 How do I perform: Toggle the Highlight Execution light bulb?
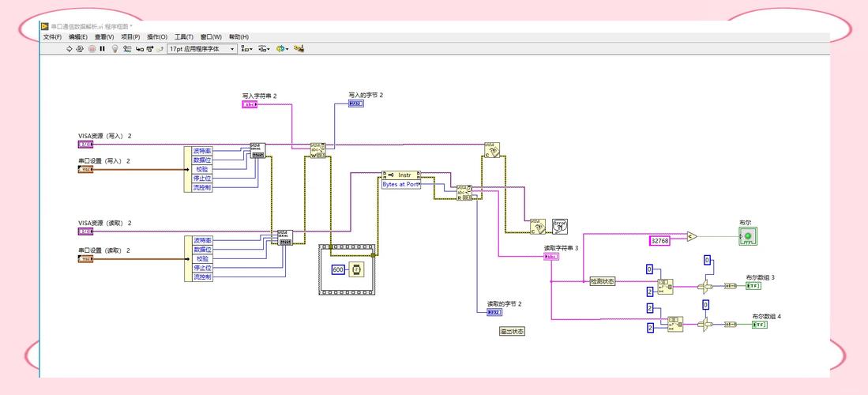tap(115, 49)
